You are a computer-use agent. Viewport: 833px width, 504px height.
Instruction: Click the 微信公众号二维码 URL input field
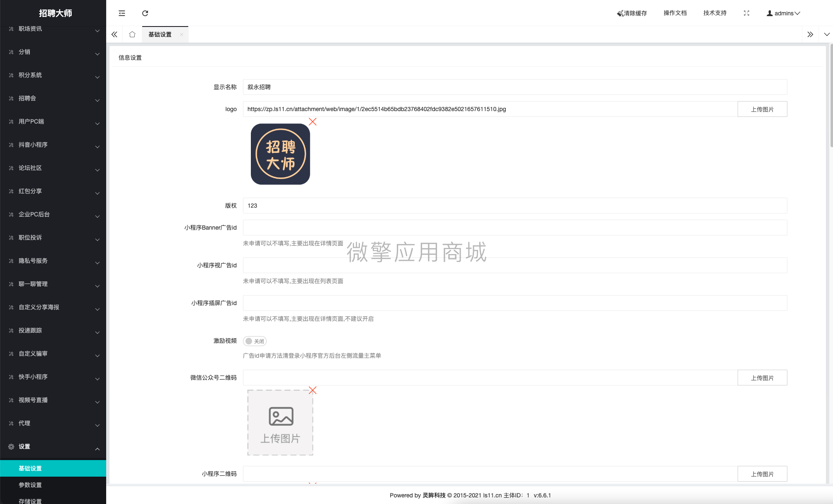490,378
